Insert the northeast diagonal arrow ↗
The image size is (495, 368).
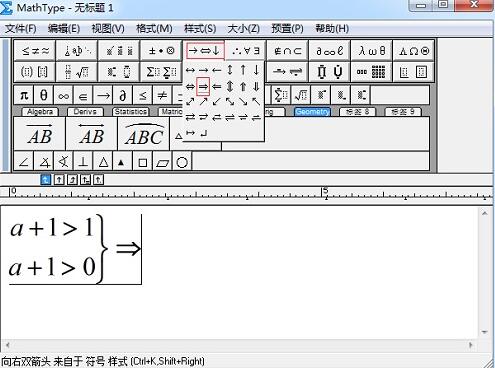[203, 101]
